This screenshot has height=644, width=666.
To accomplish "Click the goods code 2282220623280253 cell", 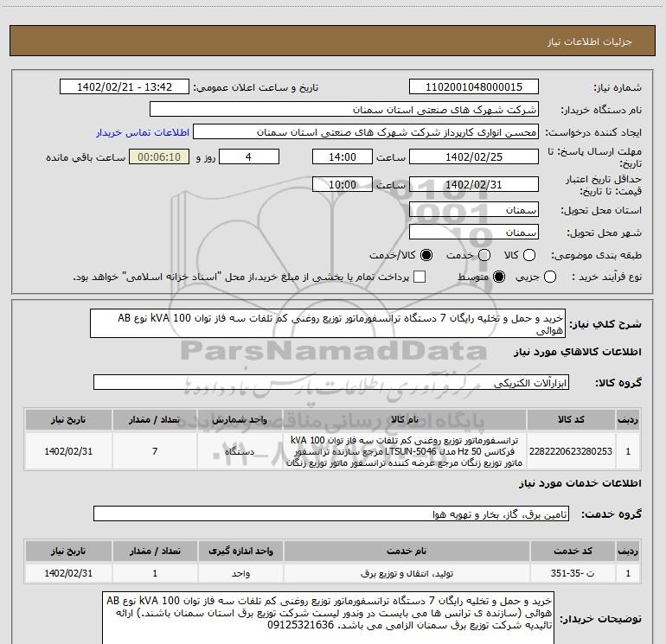I will 571,451.
